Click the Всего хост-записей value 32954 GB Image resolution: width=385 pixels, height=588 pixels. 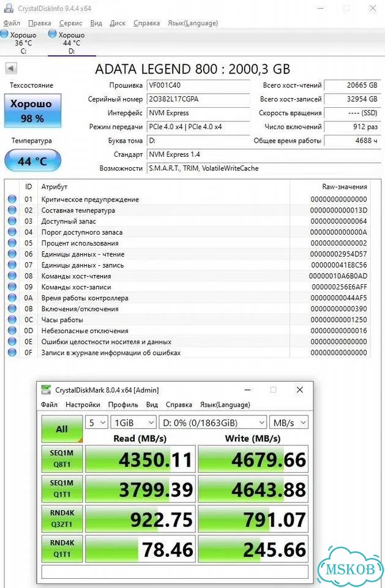352,99
